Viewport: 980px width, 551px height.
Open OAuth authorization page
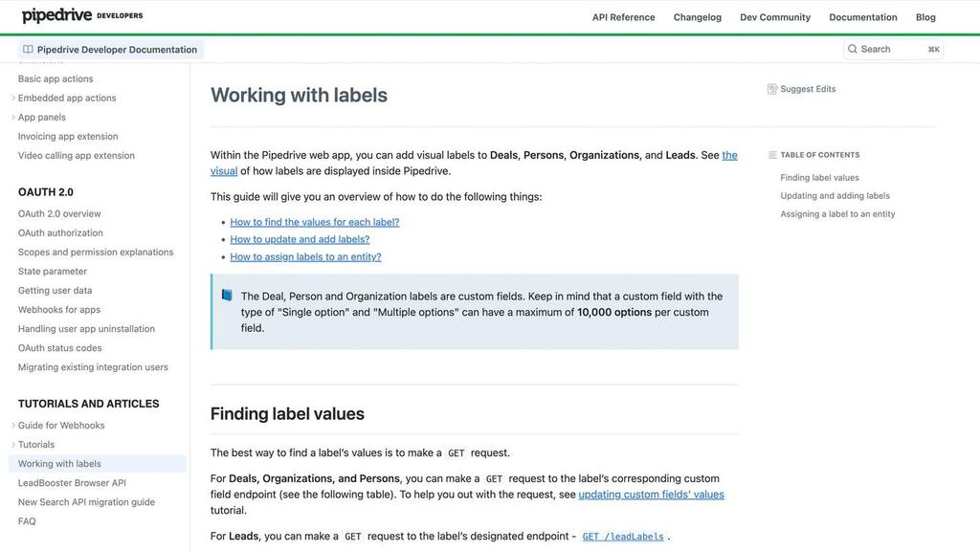coord(60,233)
